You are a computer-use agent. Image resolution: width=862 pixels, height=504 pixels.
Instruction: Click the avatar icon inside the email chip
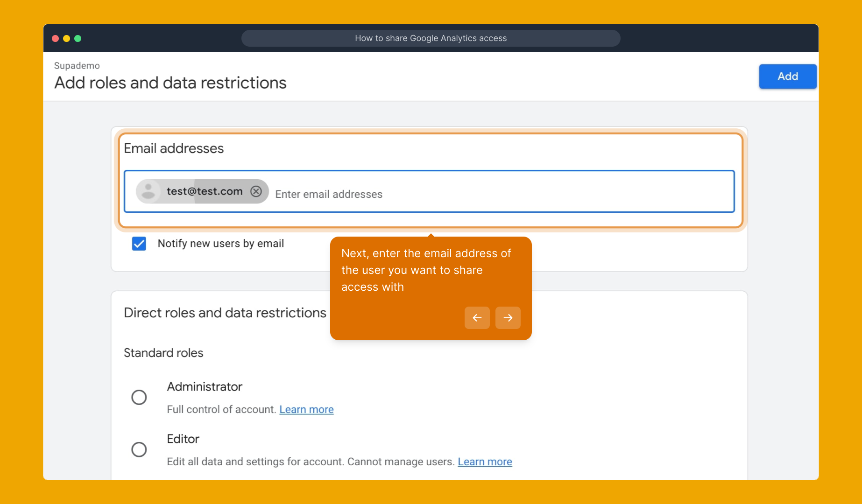(149, 191)
